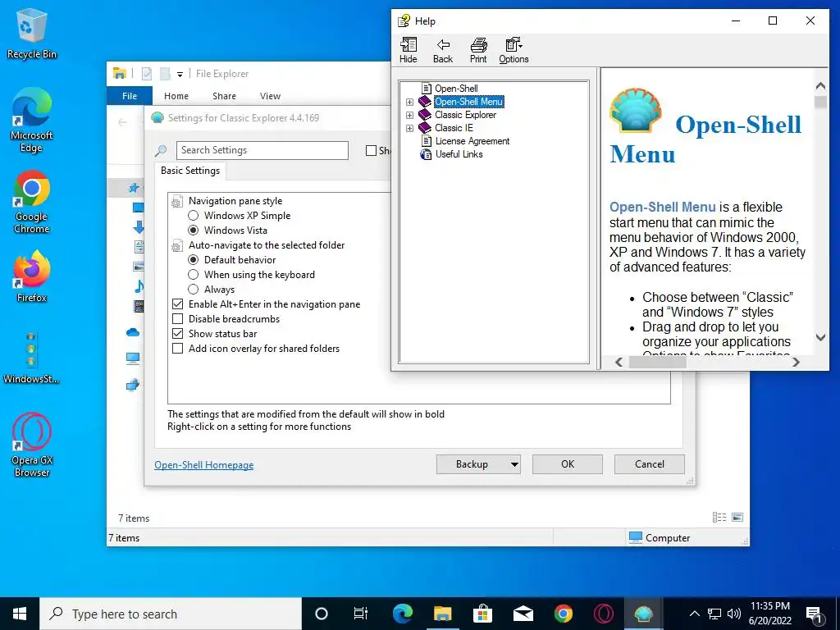
Task: Open Opera from the taskbar
Action: tap(603, 614)
